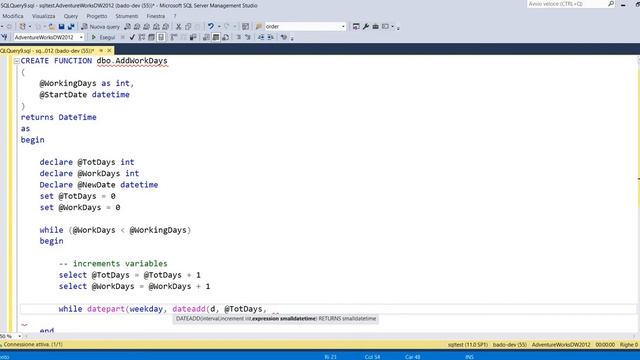The width and height of the screenshot is (640, 360).
Task: Open the Strumenti menu
Action: 127,16
